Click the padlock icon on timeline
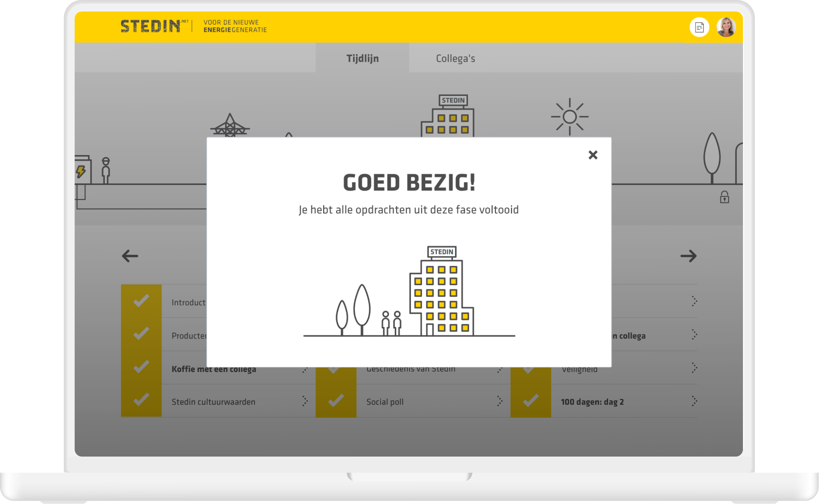Screen dimensions: 819x504 (x=724, y=197)
